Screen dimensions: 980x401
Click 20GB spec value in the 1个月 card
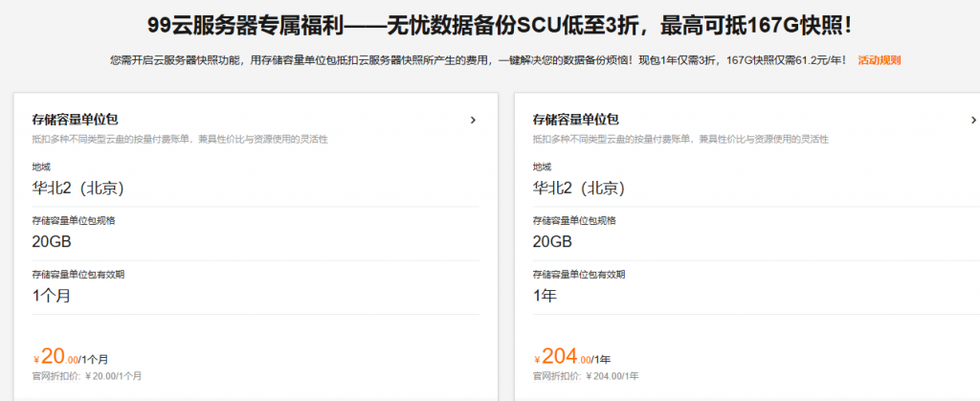coord(52,242)
